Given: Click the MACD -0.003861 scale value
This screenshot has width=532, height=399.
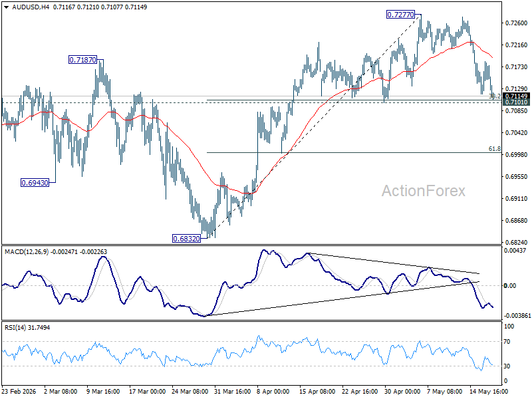Looking at the screenshot, I should click(517, 315).
